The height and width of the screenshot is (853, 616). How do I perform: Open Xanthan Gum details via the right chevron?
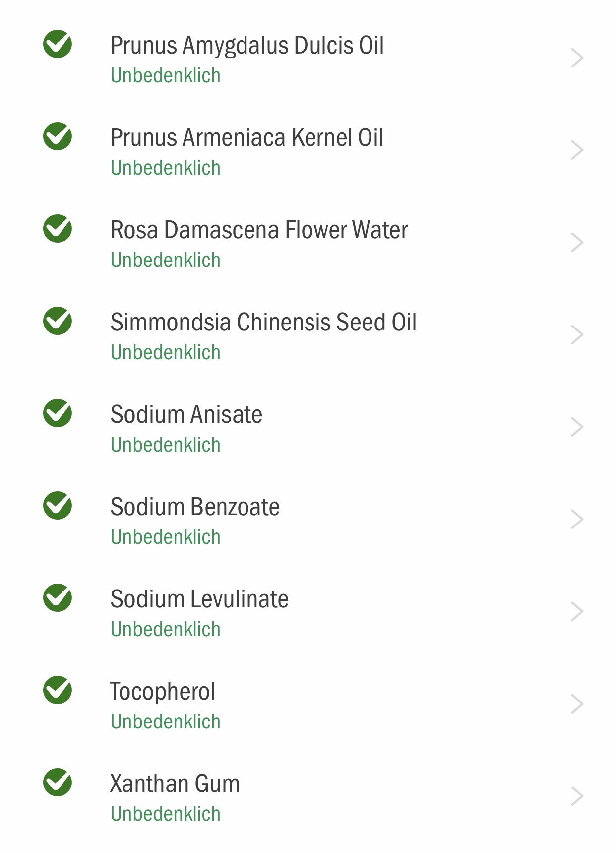pos(577,796)
